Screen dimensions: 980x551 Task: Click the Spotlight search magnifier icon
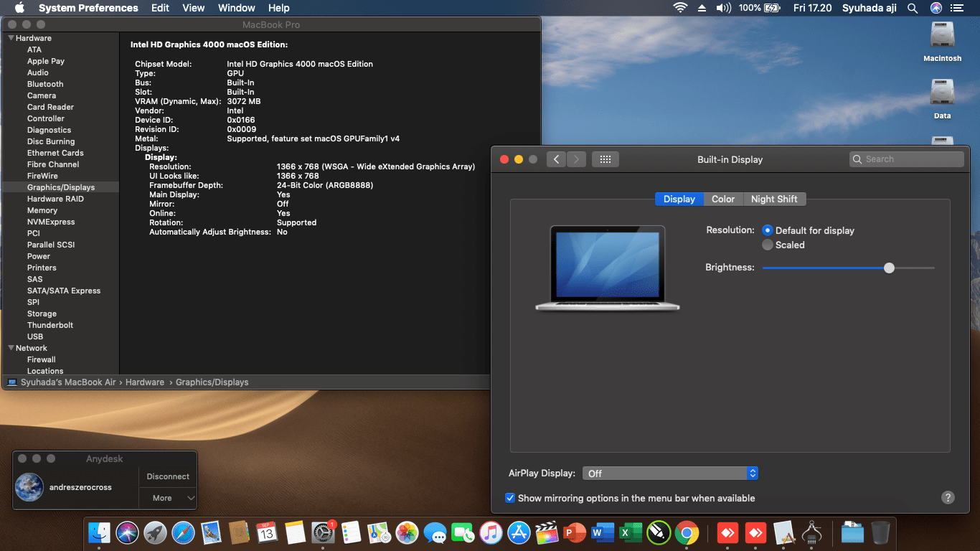[x=913, y=8]
